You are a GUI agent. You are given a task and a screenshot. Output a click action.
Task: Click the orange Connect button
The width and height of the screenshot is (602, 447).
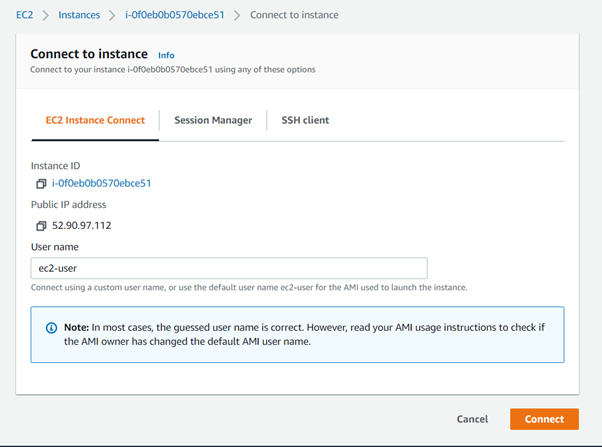coord(544,419)
